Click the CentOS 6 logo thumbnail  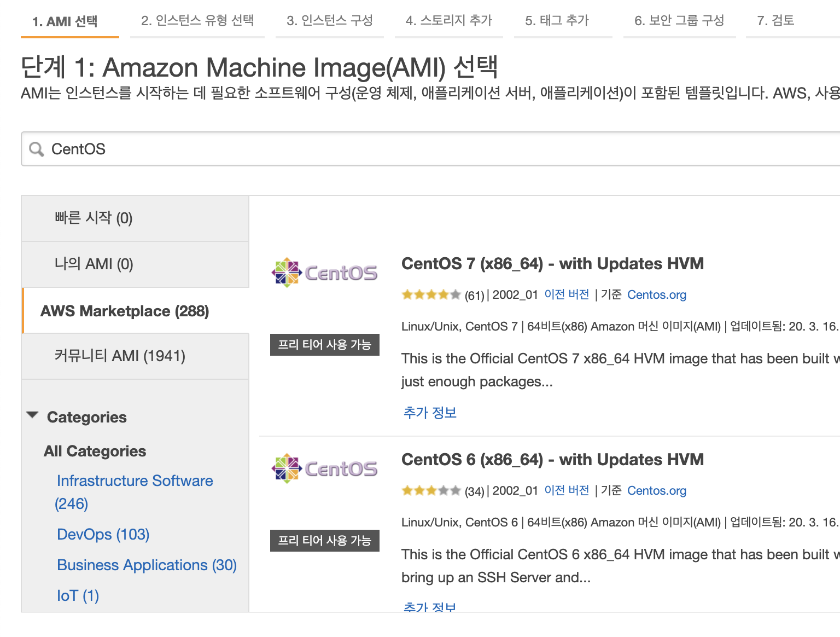(324, 468)
